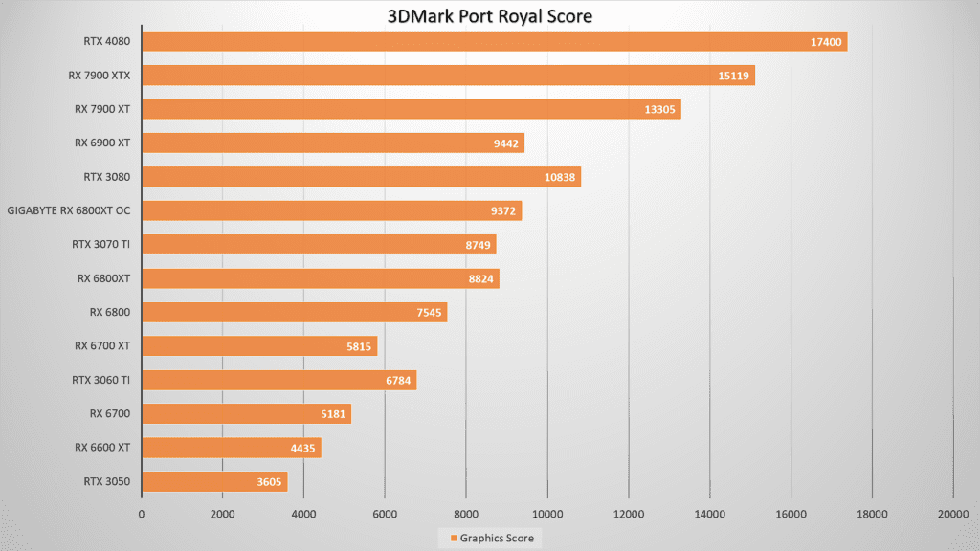Click the 4435 data label
This screenshot has height=551, width=980.
point(303,448)
